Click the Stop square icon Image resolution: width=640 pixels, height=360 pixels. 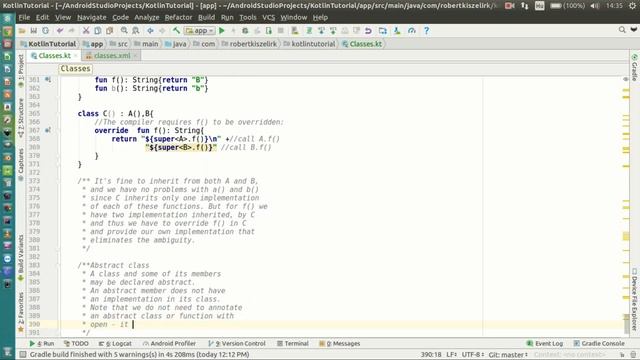click(280, 31)
